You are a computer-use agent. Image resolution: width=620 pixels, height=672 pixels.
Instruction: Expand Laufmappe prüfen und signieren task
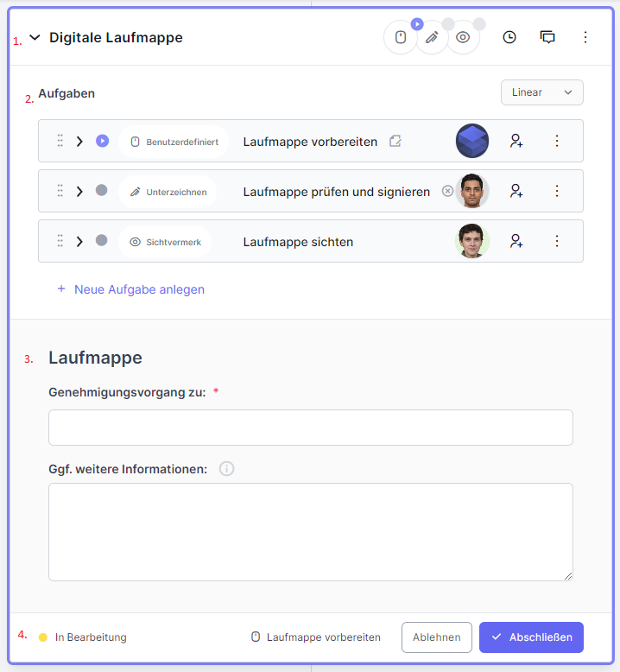tap(79, 191)
